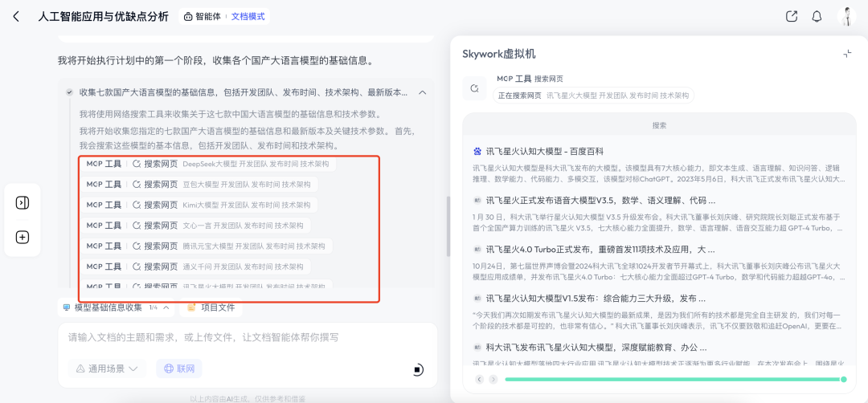
Task: Select the 文档模式 tab
Action: click(248, 17)
